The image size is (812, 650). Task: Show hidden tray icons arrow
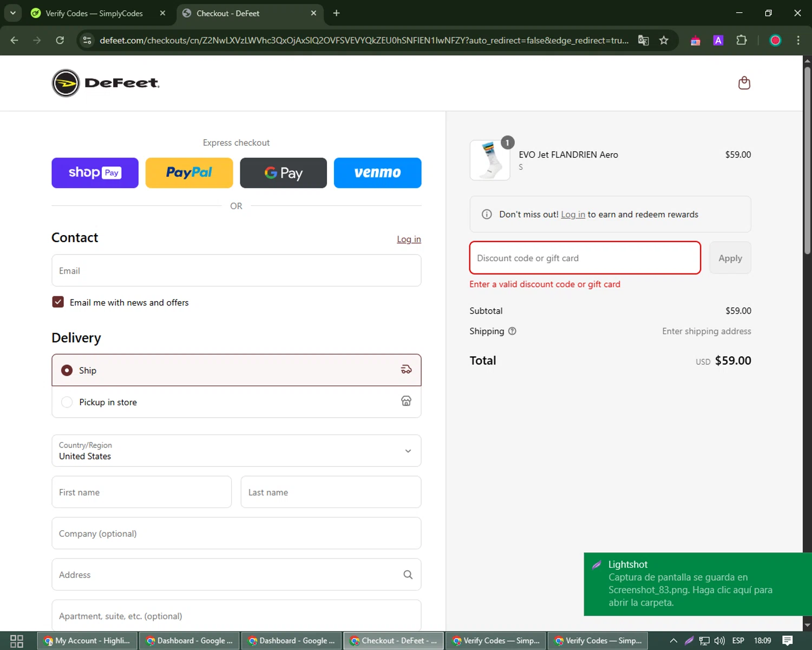pyautogui.click(x=673, y=641)
